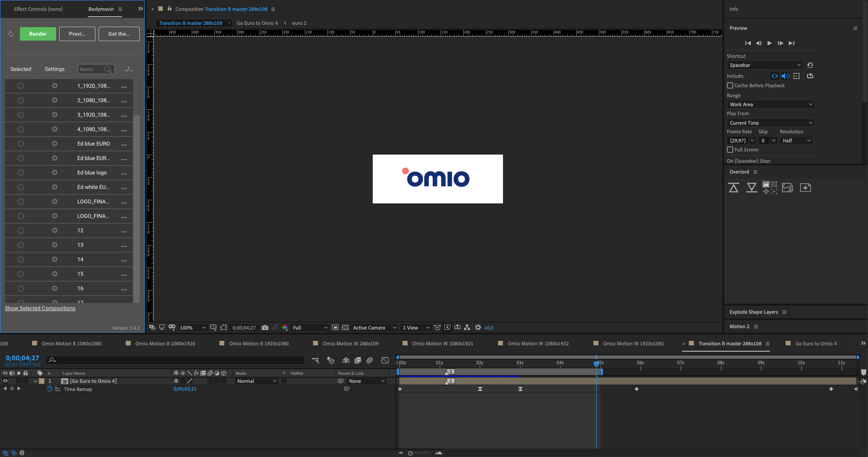
Task: Open destination dots for Ed blue logo
Action: [123, 173]
